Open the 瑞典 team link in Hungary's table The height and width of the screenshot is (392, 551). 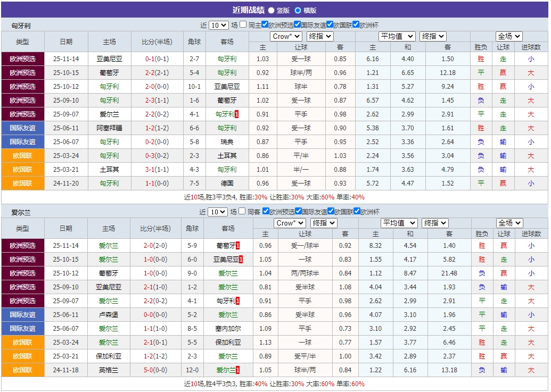coord(228,141)
